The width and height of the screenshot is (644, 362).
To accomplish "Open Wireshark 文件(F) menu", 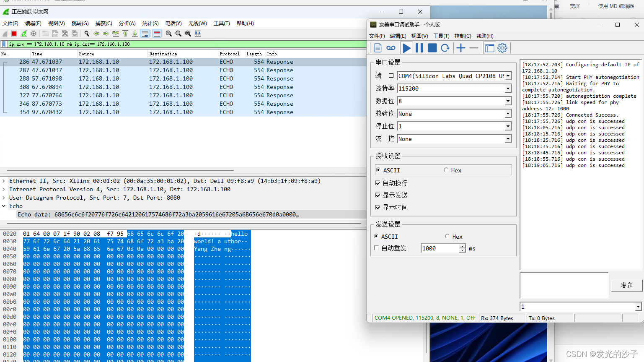I will pos(10,23).
